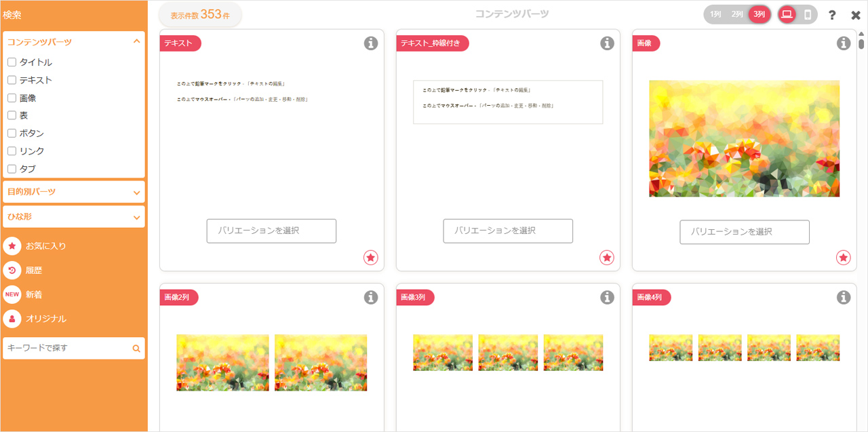Viewport: 868px width, 432px height.
Task: Click the キーワードで探す search field
Action: coord(66,348)
